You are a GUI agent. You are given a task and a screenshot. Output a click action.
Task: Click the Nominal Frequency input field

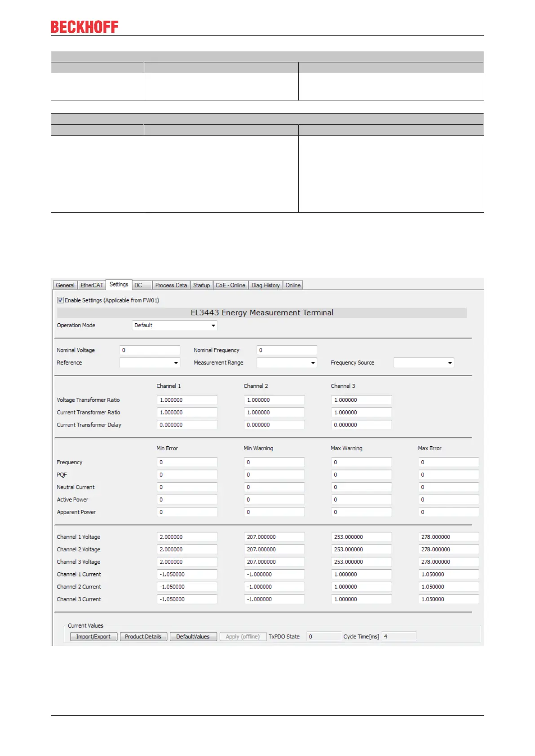coord(287,350)
